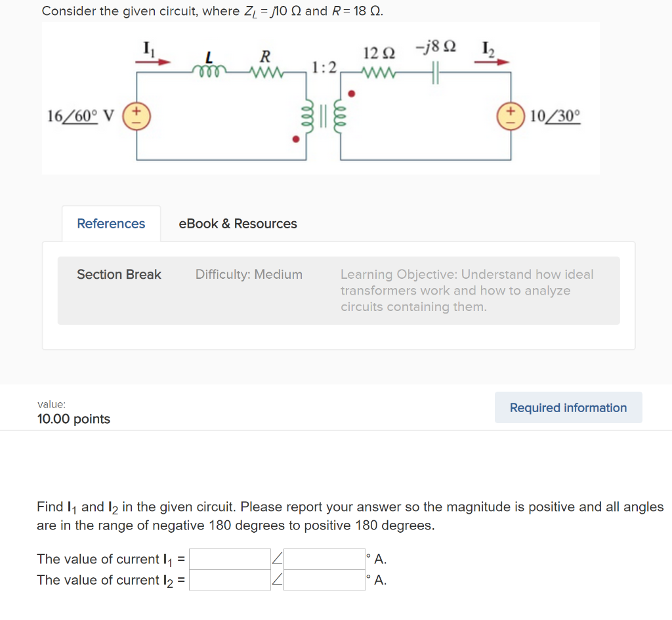Open the eBook & Resources tab

[237, 224]
